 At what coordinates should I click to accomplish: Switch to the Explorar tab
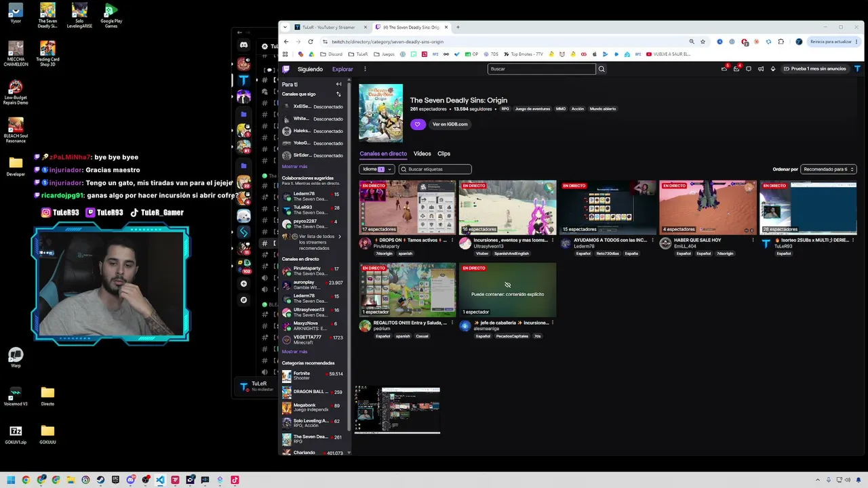click(342, 69)
